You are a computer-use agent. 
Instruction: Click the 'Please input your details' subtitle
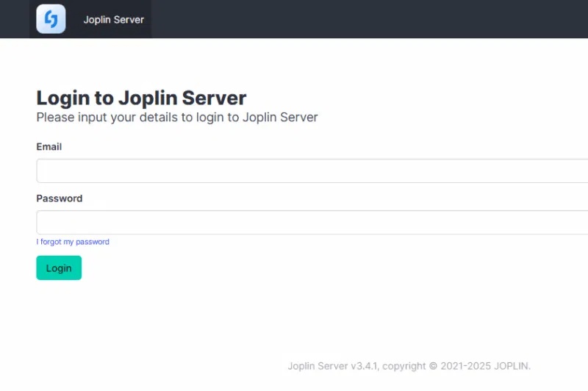pyautogui.click(x=177, y=117)
